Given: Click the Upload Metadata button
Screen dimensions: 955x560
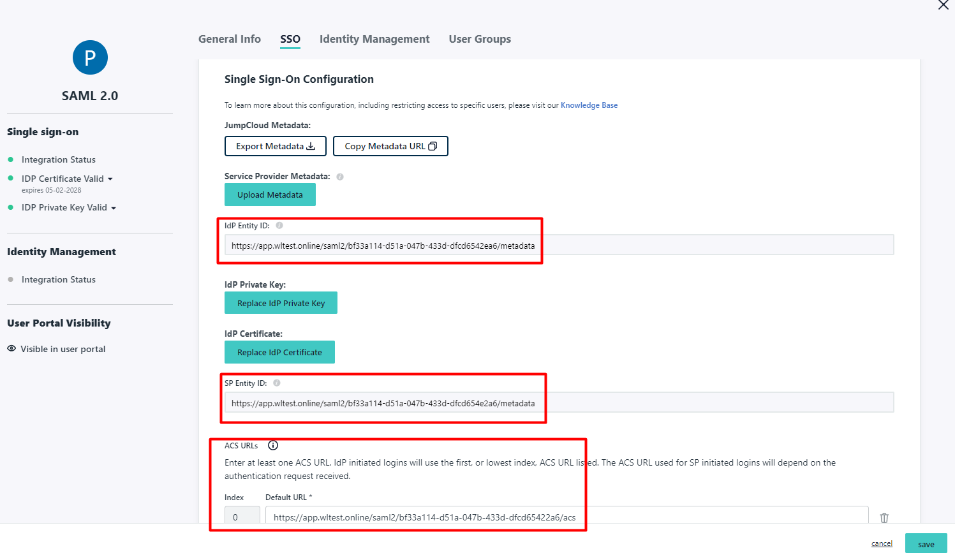Looking at the screenshot, I should (270, 195).
